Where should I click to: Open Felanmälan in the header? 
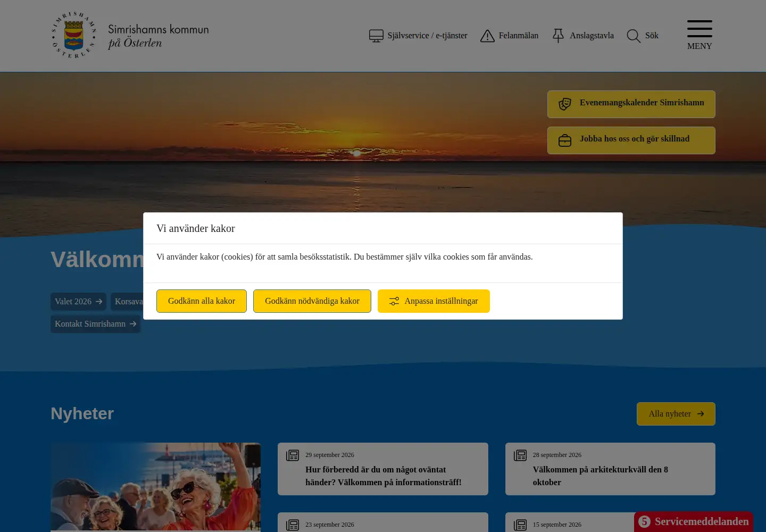(x=509, y=36)
